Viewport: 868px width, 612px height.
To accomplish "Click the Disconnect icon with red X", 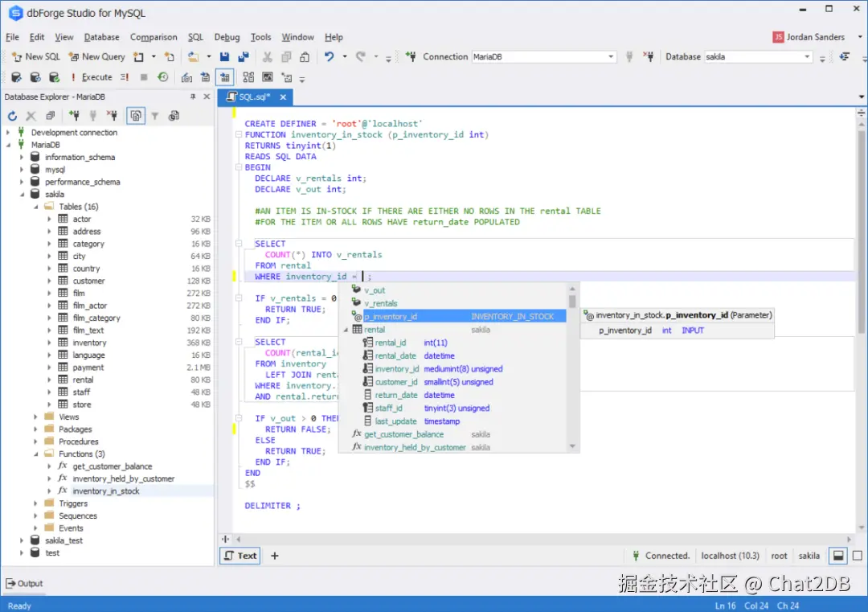I will (x=112, y=114).
